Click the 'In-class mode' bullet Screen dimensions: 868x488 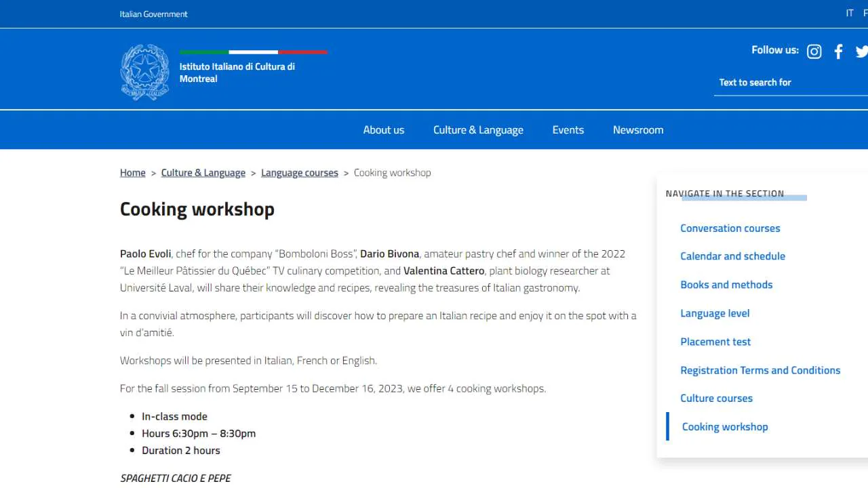coord(174,417)
